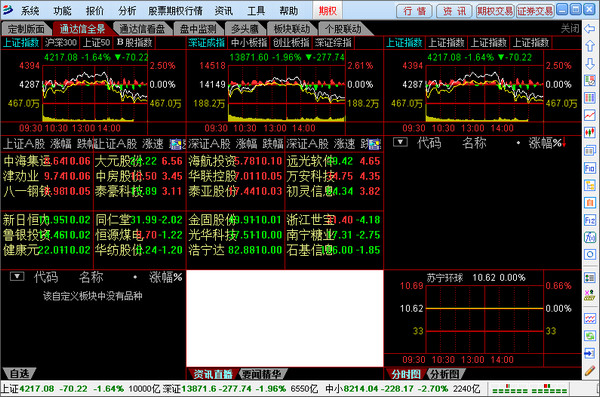Image resolution: width=600 pixels, height=397 pixels.
Task: Click the multi-line wave chart icon
Action: (x=590, y=319)
